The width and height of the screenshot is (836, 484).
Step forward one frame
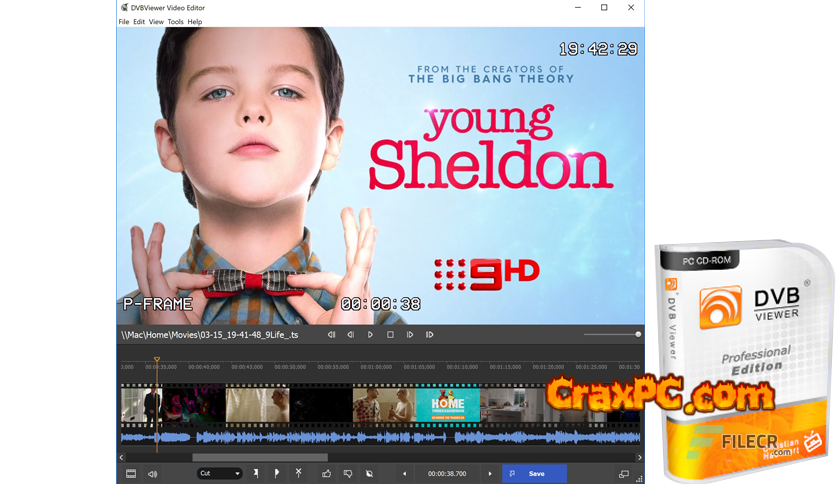409,335
